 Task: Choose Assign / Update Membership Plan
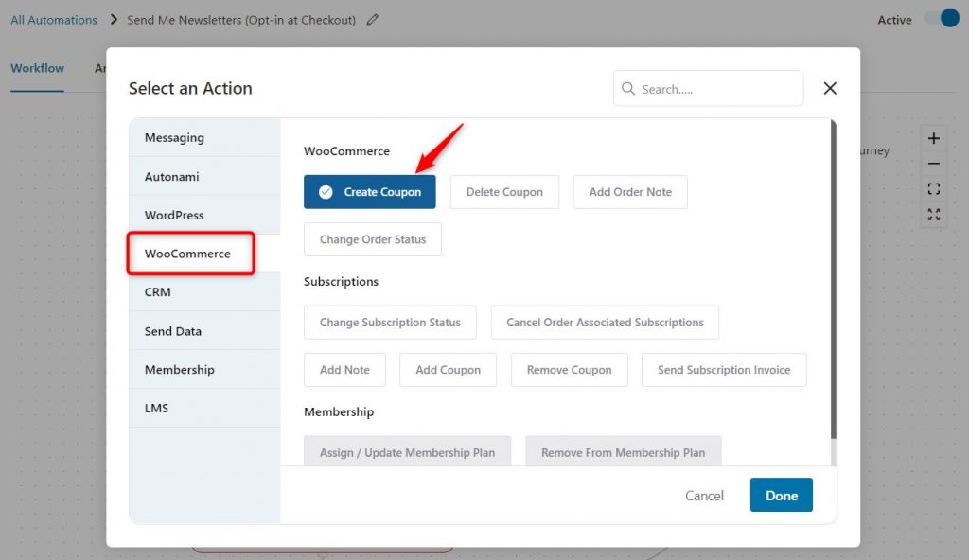click(407, 451)
